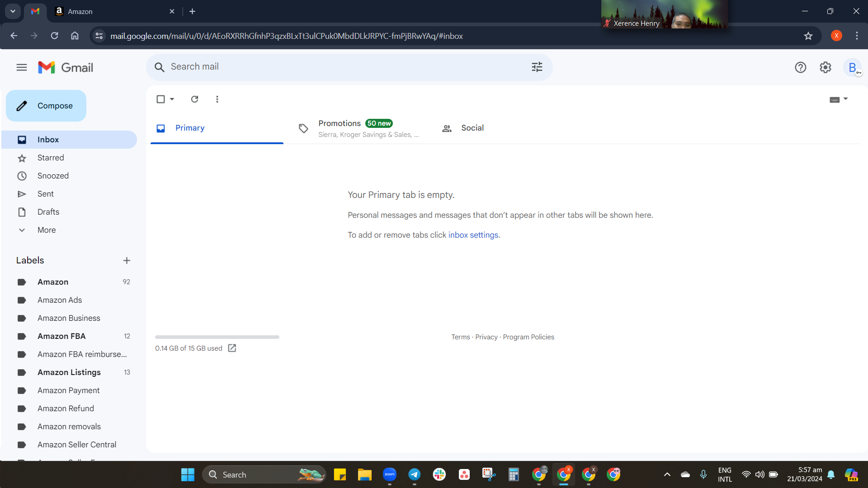868x488 pixels.
Task: Open the three-dot More menu above the inbox tabs
Action: pos(217,99)
